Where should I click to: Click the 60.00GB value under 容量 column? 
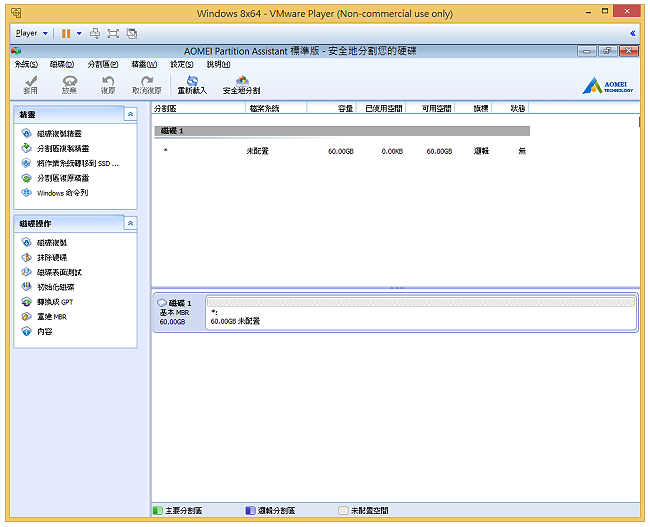(x=341, y=151)
